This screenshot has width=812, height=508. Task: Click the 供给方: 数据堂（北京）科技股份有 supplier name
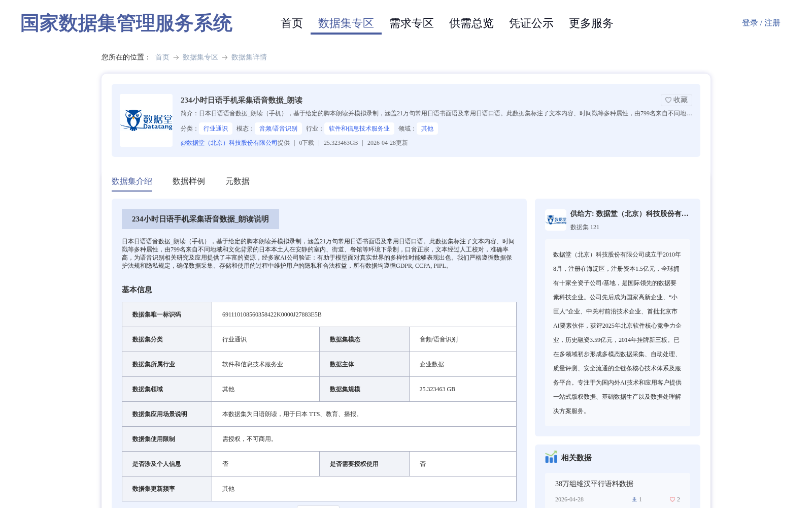[x=629, y=214]
